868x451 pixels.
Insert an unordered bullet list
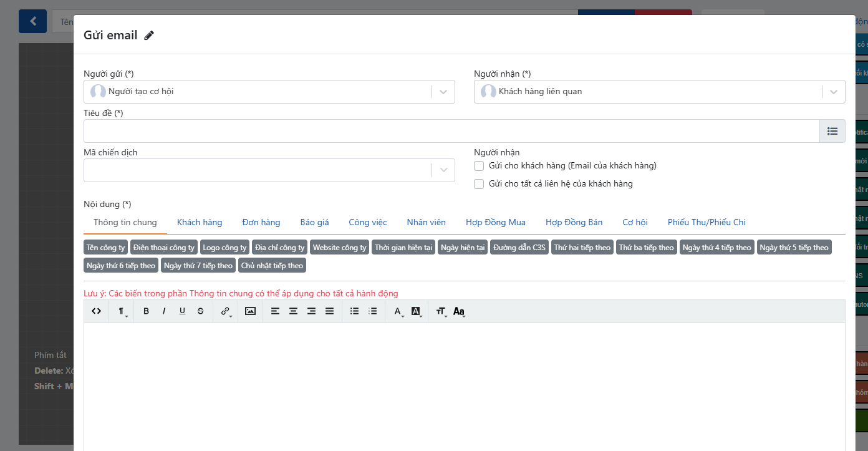click(x=354, y=311)
